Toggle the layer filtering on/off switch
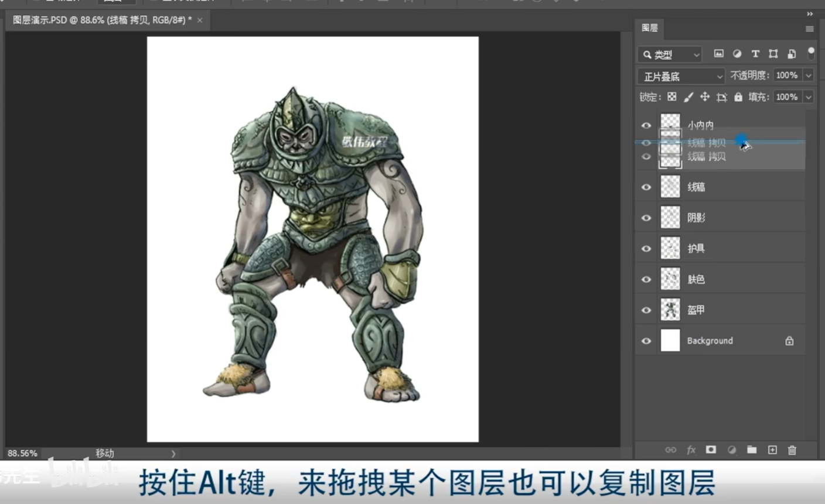 point(811,53)
